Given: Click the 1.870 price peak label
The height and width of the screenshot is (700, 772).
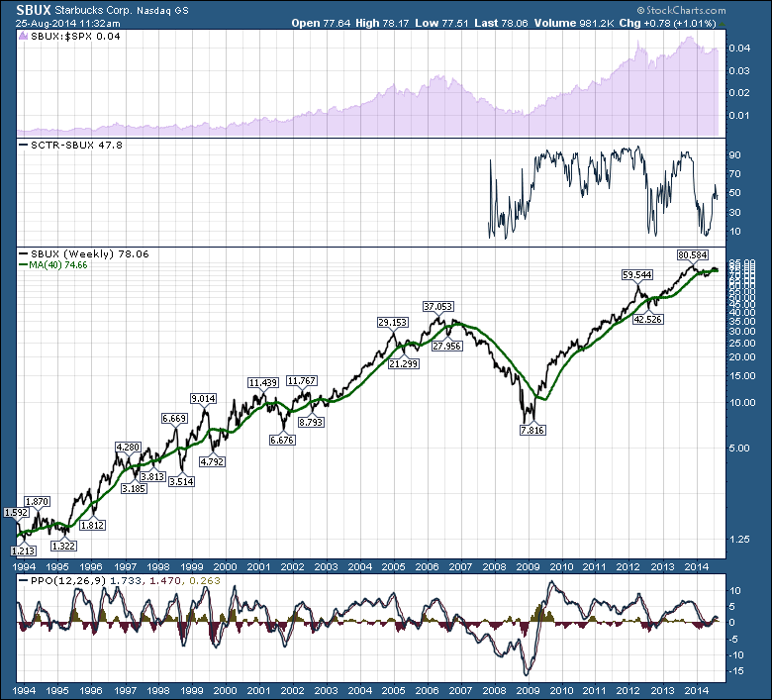Looking at the screenshot, I should click(37, 501).
